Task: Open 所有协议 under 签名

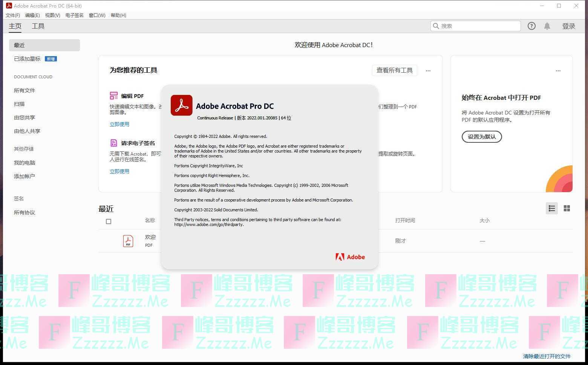Action: point(24,212)
